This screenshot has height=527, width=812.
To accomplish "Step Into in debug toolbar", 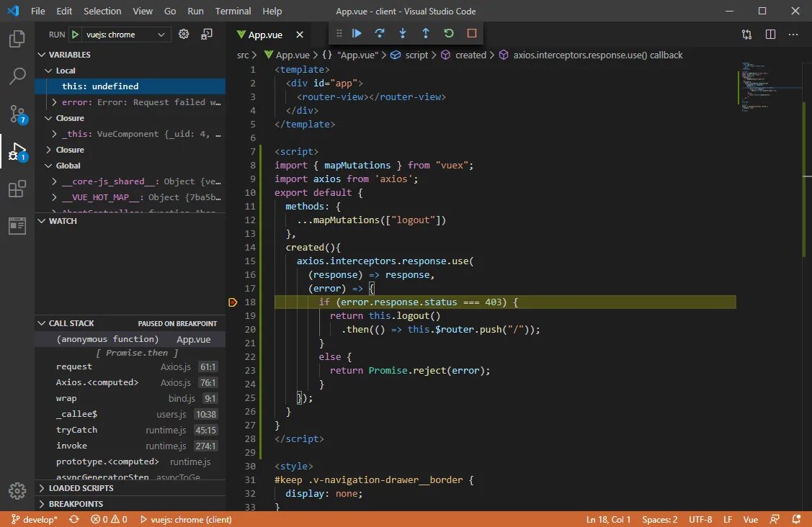I will tap(402, 33).
